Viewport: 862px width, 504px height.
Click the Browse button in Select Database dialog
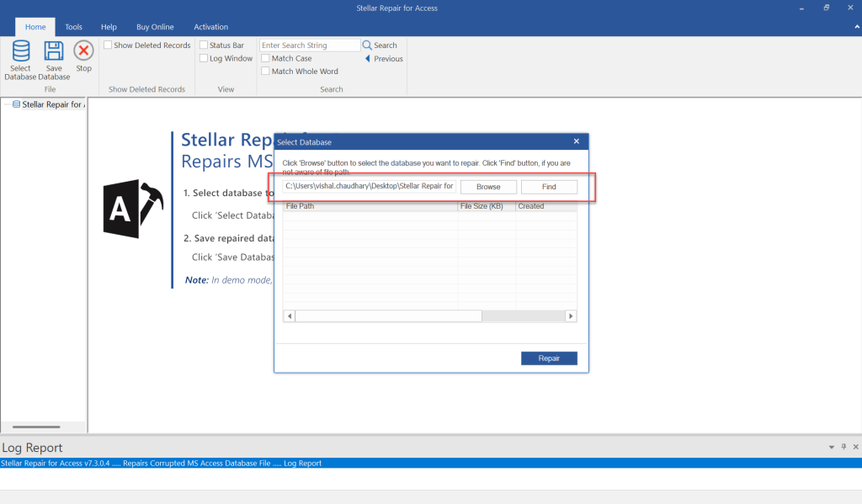tap(488, 186)
